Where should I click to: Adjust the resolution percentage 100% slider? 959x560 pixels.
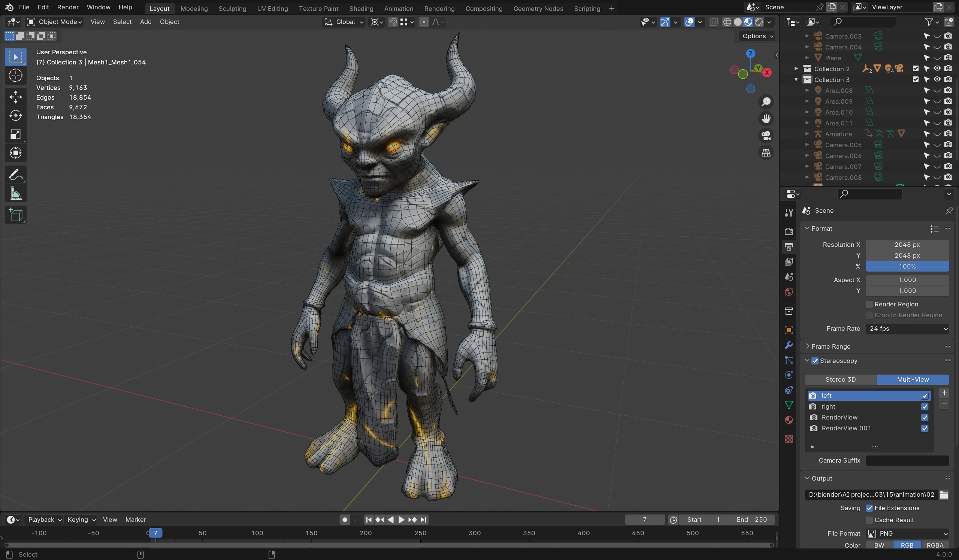pyautogui.click(x=907, y=267)
